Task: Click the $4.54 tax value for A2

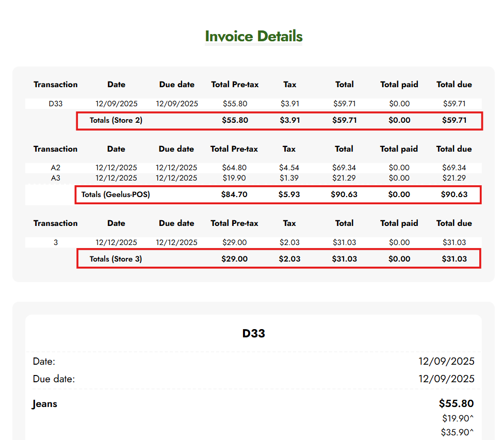Action: tap(289, 168)
